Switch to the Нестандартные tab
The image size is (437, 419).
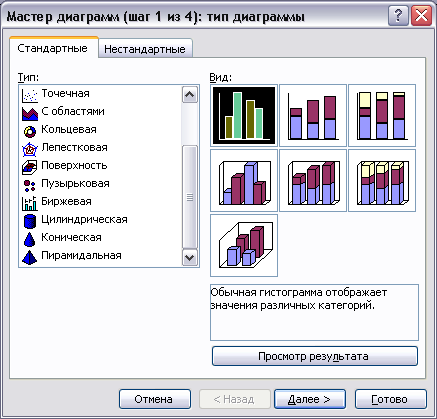pyautogui.click(x=145, y=49)
